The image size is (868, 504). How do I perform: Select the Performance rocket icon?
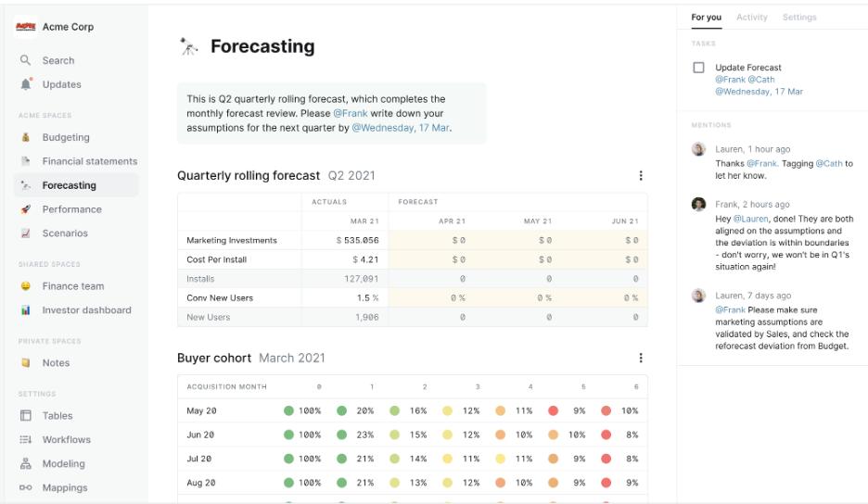click(25, 209)
